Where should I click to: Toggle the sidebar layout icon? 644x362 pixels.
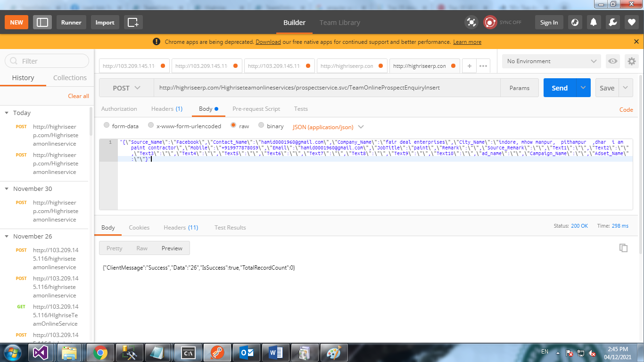click(x=42, y=22)
